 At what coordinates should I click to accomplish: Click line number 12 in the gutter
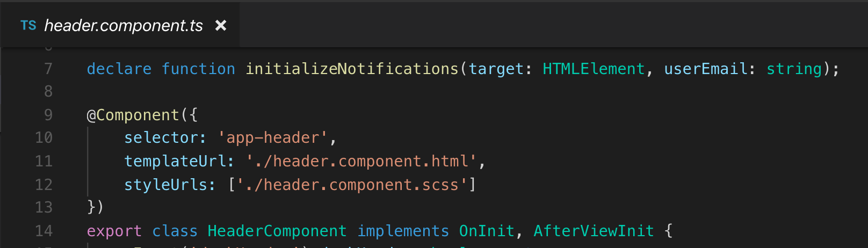pos(44,185)
